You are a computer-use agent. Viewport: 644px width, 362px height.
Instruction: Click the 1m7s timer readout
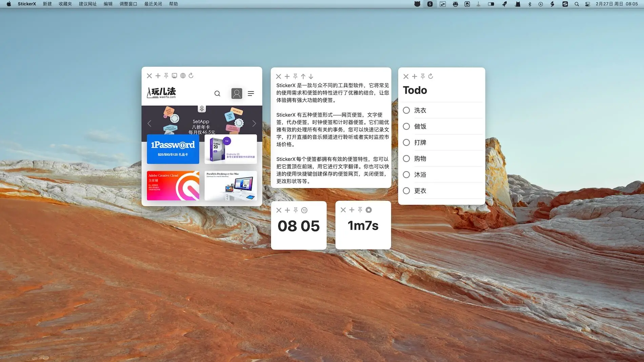point(363,226)
